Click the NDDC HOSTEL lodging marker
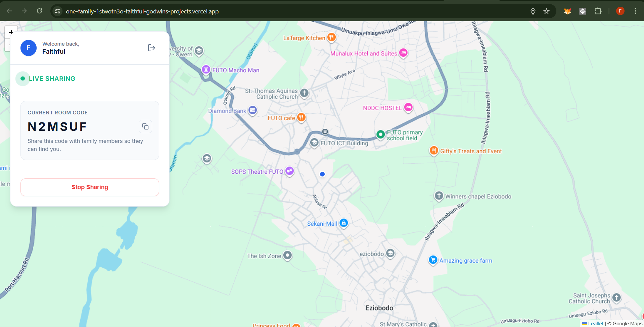Image resolution: width=644 pixels, height=327 pixels. pyautogui.click(x=408, y=107)
